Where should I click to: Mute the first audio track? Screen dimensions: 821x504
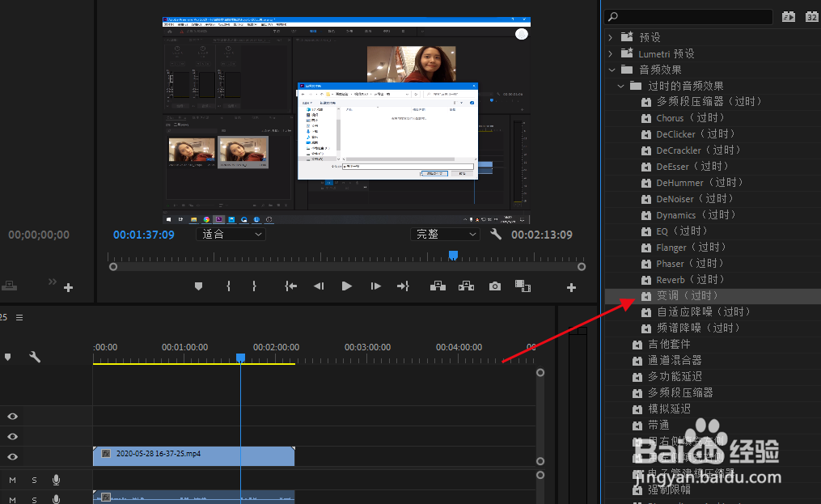[x=12, y=480]
